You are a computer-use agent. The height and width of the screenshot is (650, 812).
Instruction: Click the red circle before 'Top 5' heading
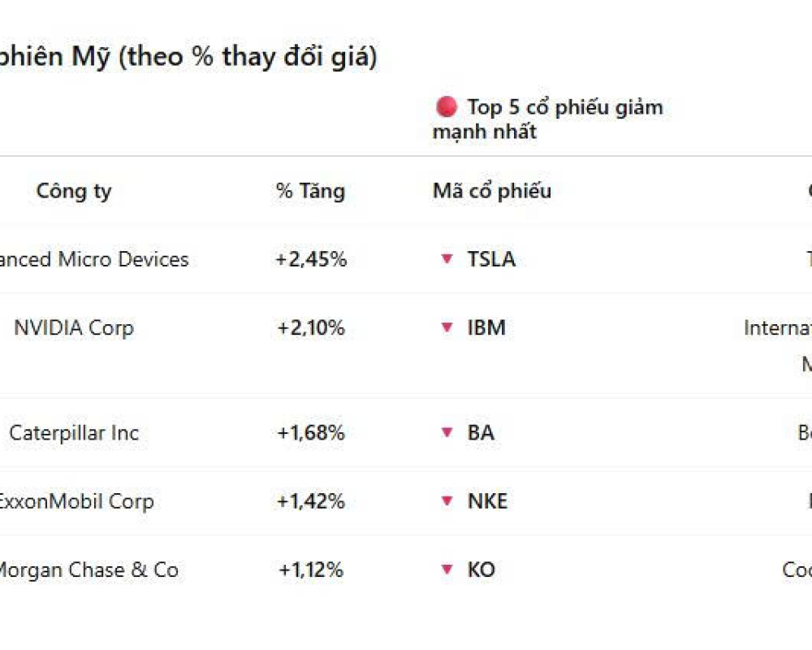pyautogui.click(x=446, y=106)
